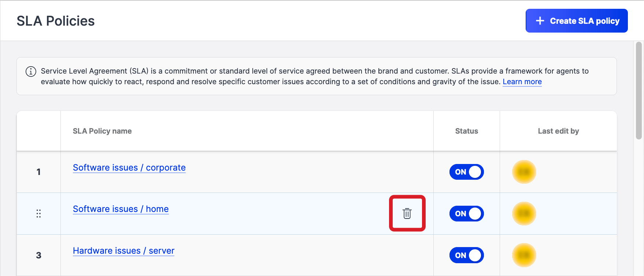The height and width of the screenshot is (276, 644).
Task: Open Hardware issues / server policy
Action: coord(123,251)
